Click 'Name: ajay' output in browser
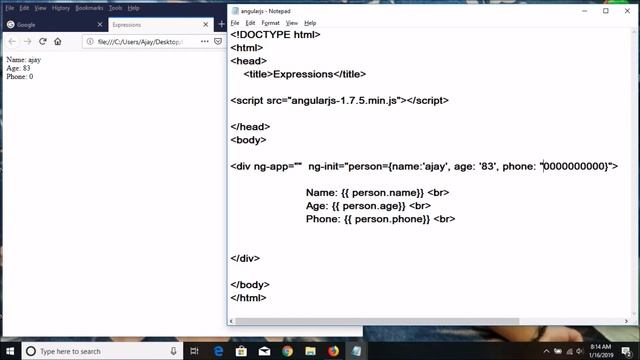 [x=24, y=60]
